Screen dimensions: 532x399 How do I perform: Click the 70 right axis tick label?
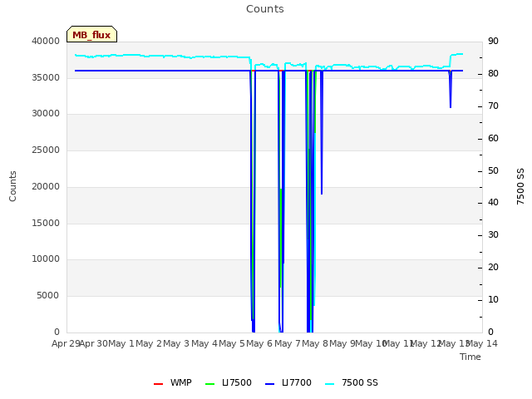click(493, 106)
